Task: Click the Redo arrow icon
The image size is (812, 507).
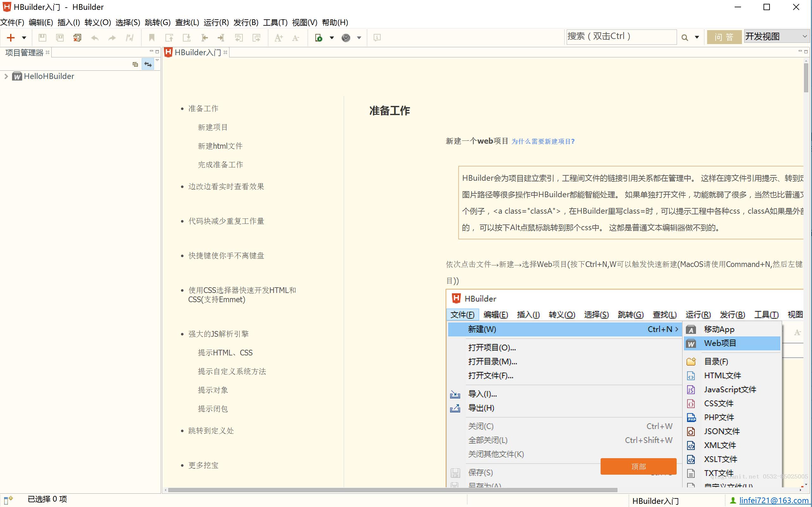Action: [x=112, y=37]
